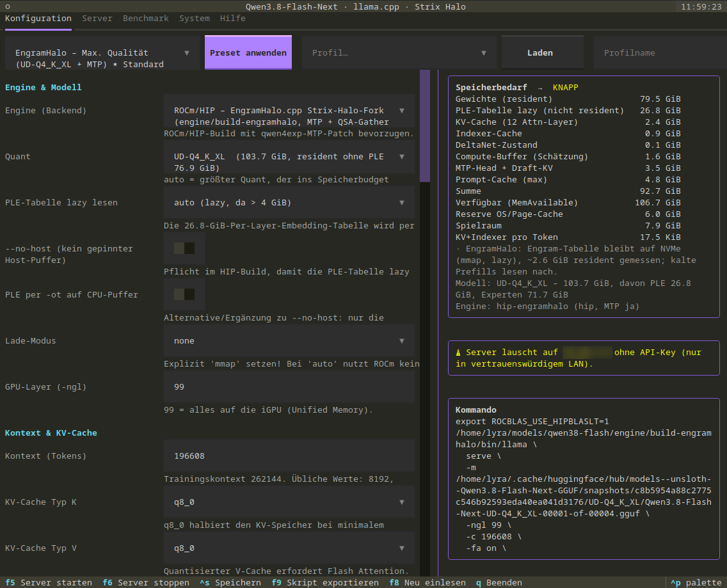Open the KV-Cache Typ V dropdown
Image resolution: width=727 pixels, height=588 pixels.
click(x=289, y=548)
